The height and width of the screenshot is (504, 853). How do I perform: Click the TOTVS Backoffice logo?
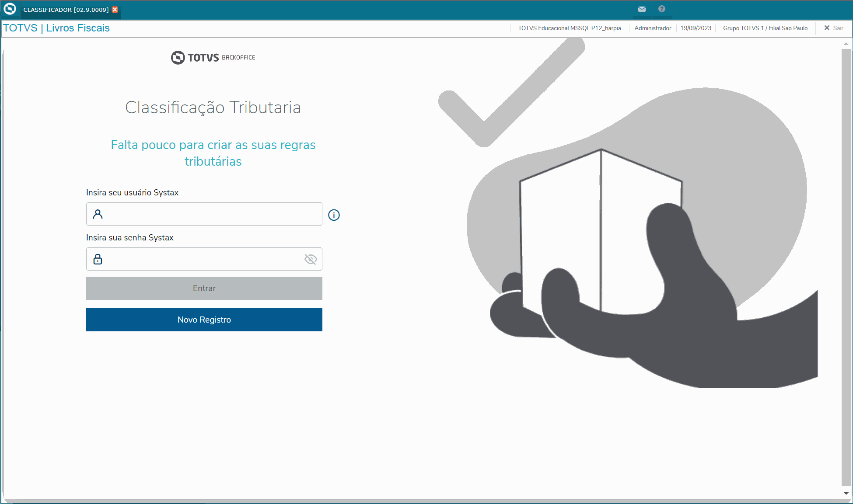pos(213,57)
